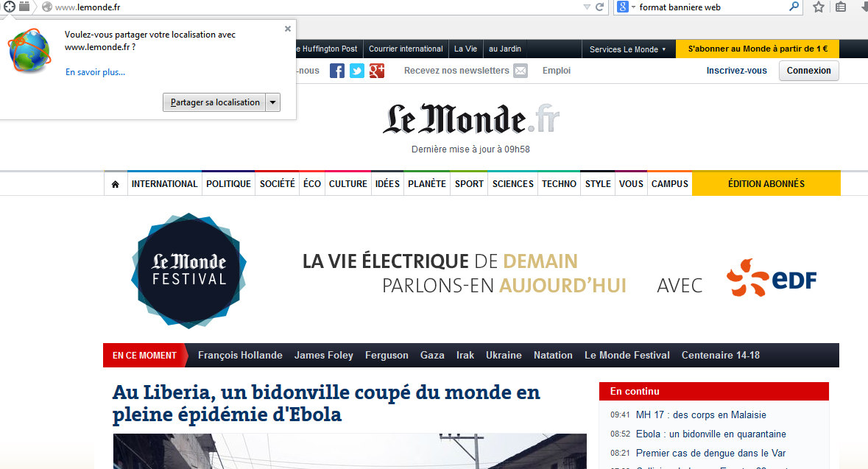This screenshot has height=469, width=868.
Task: Expand the Partager sa localisation options arrow
Action: [273, 102]
